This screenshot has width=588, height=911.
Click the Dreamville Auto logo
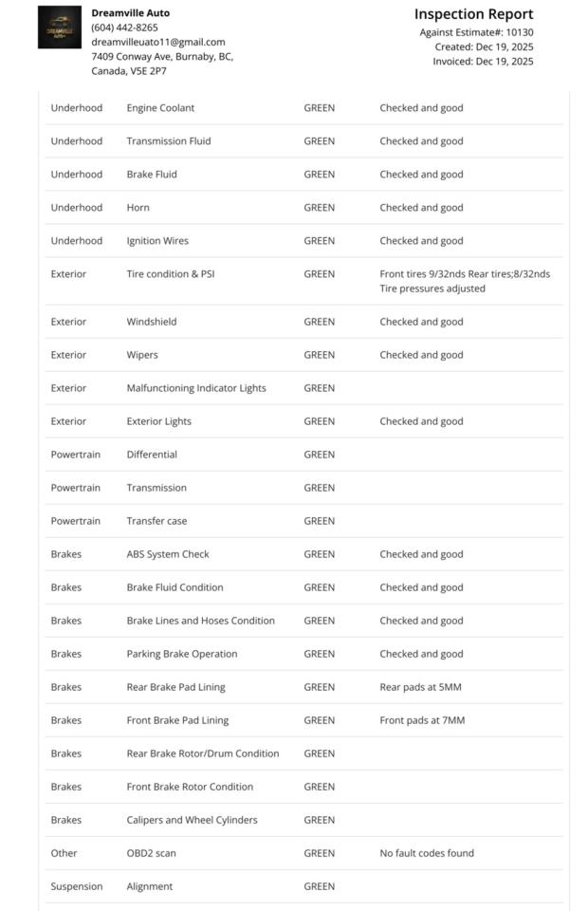coord(60,28)
